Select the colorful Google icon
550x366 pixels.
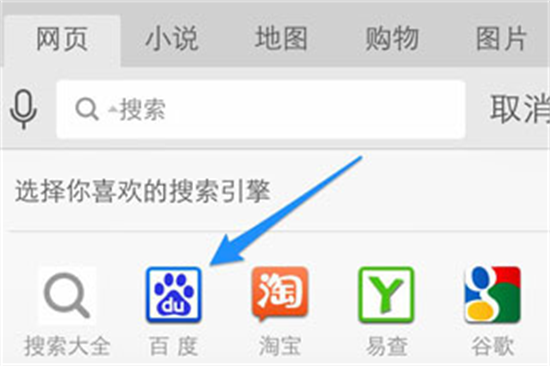492,294
